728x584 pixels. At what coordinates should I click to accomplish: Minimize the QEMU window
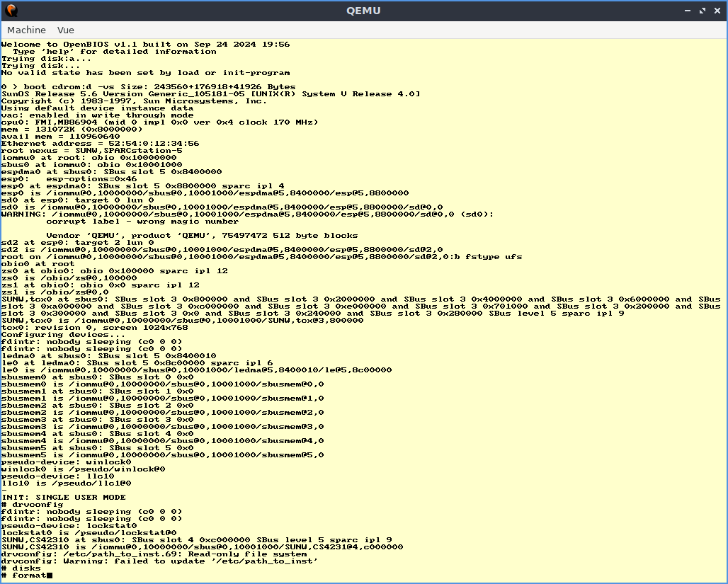tap(688, 11)
